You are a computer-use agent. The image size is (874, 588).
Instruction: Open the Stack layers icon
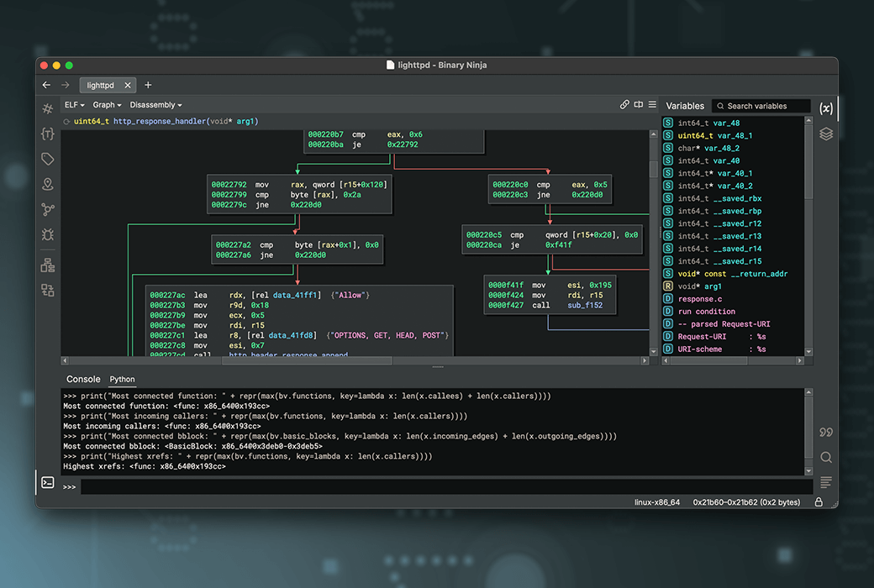coord(826,134)
